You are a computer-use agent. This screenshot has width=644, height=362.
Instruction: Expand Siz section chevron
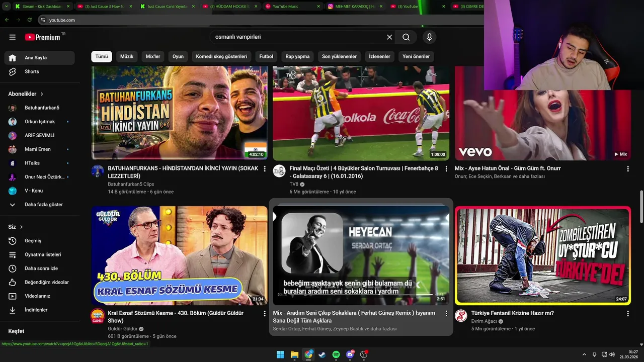[x=21, y=227]
